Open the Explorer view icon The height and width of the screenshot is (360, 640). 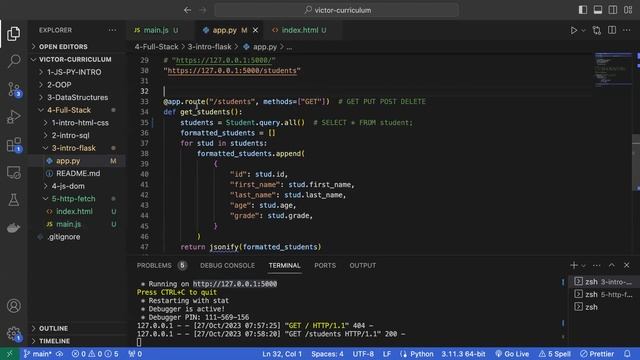(x=13, y=34)
